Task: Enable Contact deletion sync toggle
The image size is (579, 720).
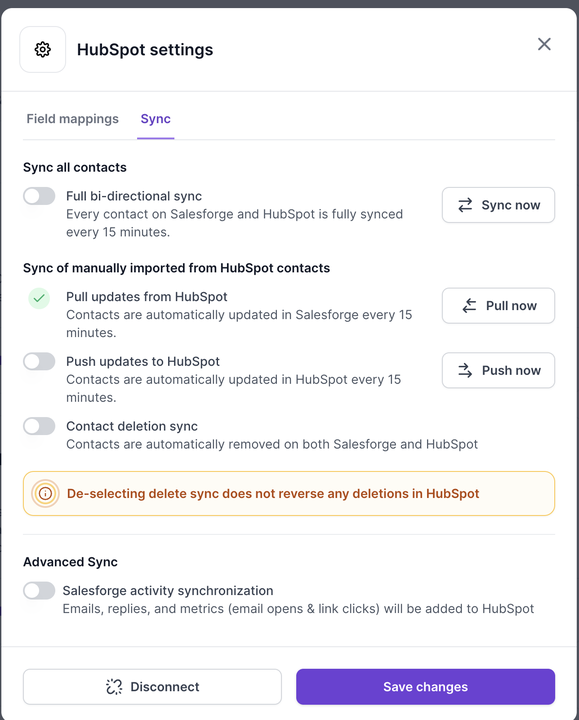Action: 39,426
